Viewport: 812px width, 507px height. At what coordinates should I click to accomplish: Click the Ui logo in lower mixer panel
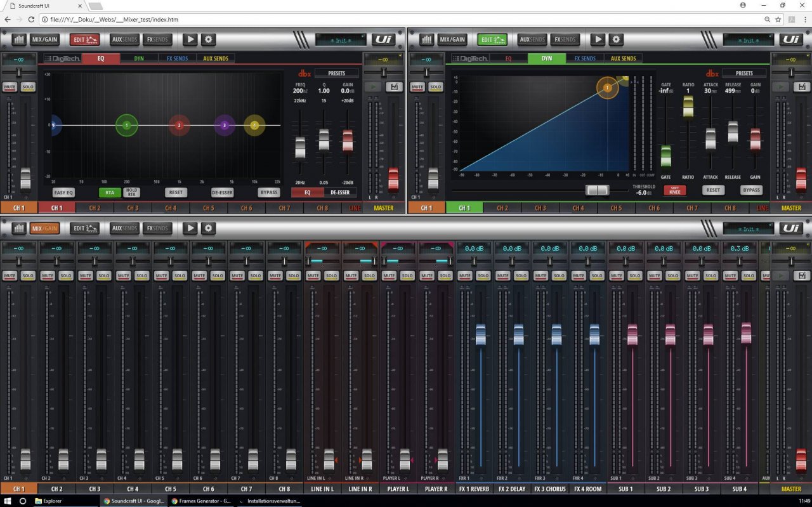[790, 228]
